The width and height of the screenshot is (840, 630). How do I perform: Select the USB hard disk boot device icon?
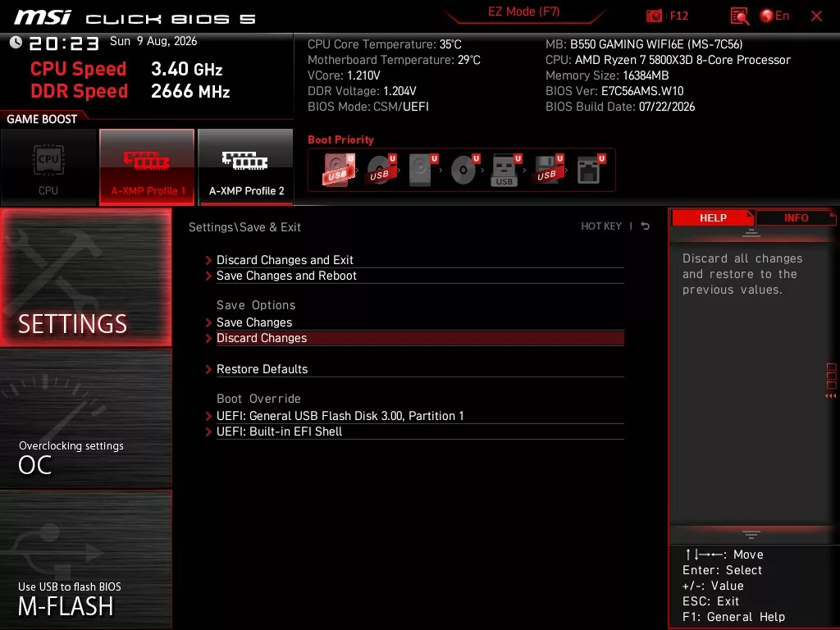click(339, 170)
